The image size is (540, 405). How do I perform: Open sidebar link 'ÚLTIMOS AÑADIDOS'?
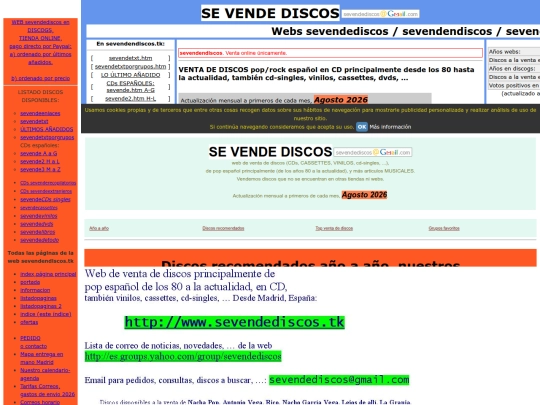(46, 129)
